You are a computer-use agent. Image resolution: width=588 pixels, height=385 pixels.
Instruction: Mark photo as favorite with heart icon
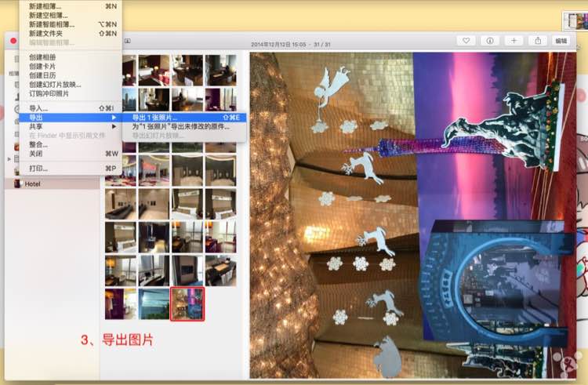[466, 41]
